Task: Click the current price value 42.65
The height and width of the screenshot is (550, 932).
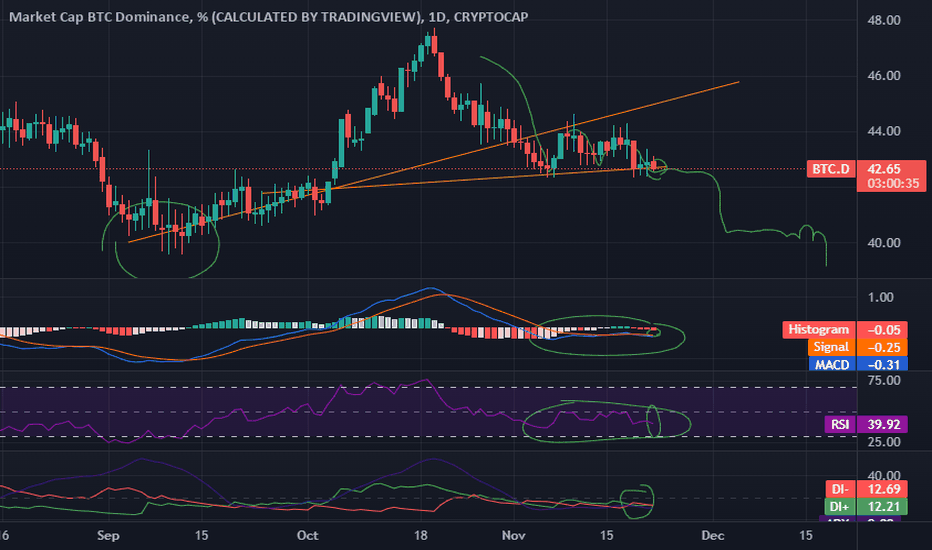Action: pos(883,169)
